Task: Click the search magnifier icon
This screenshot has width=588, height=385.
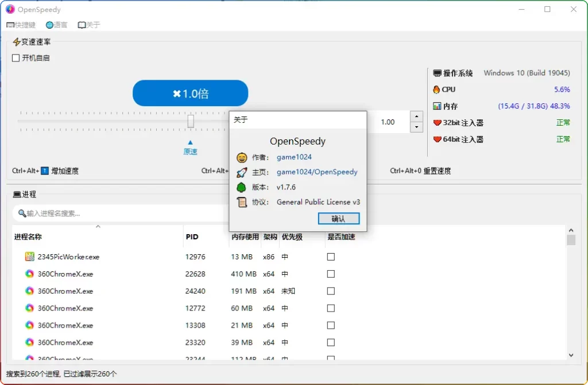Action: click(x=22, y=213)
